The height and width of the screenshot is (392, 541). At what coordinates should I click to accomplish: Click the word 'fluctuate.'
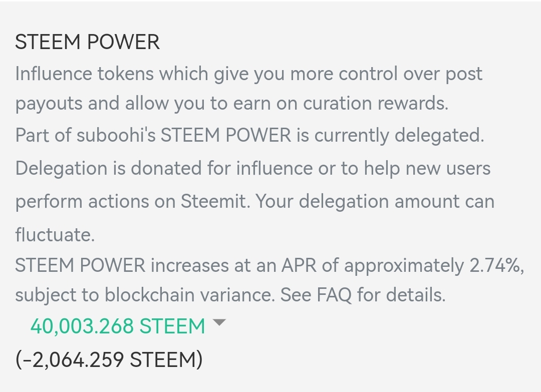click(x=55, y=235)
